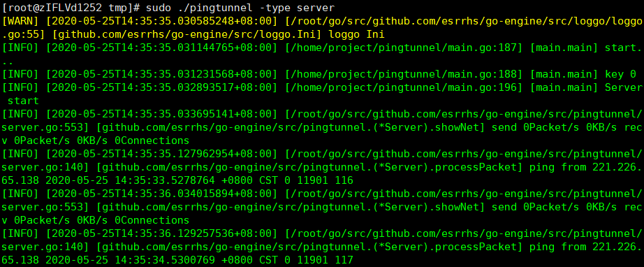
Task: Click timestamp '2020-05-25T14:35:35.032893517+08:00'
Action: coord(162,87)
